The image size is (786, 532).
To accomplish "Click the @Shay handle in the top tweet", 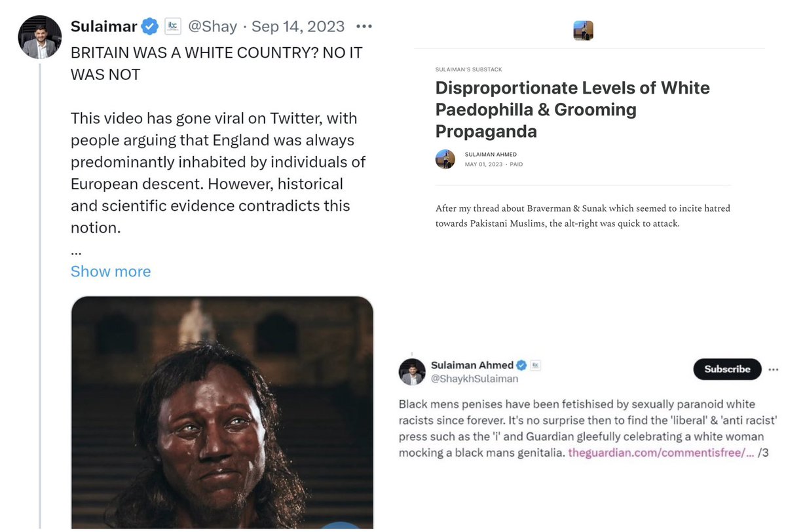I will (x=212, y=27).
